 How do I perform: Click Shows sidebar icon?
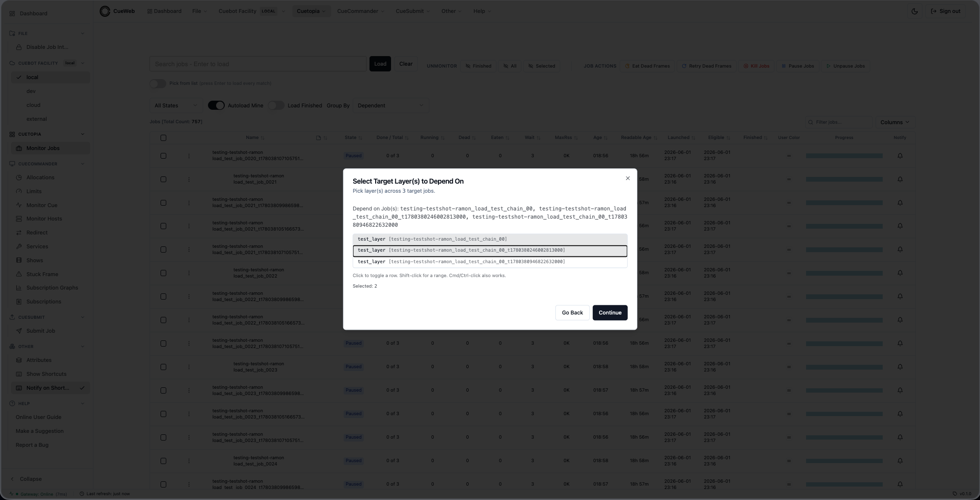click(x=19, y=260)
